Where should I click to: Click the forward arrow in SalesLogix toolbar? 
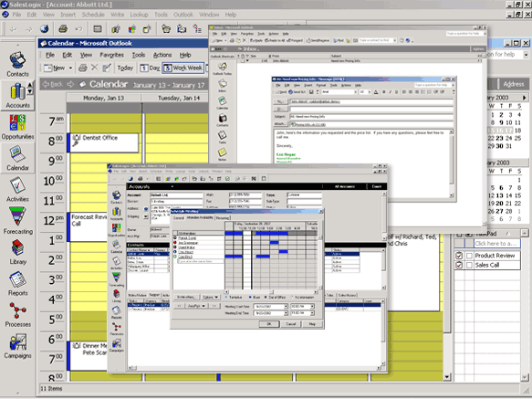pos(29,29)
